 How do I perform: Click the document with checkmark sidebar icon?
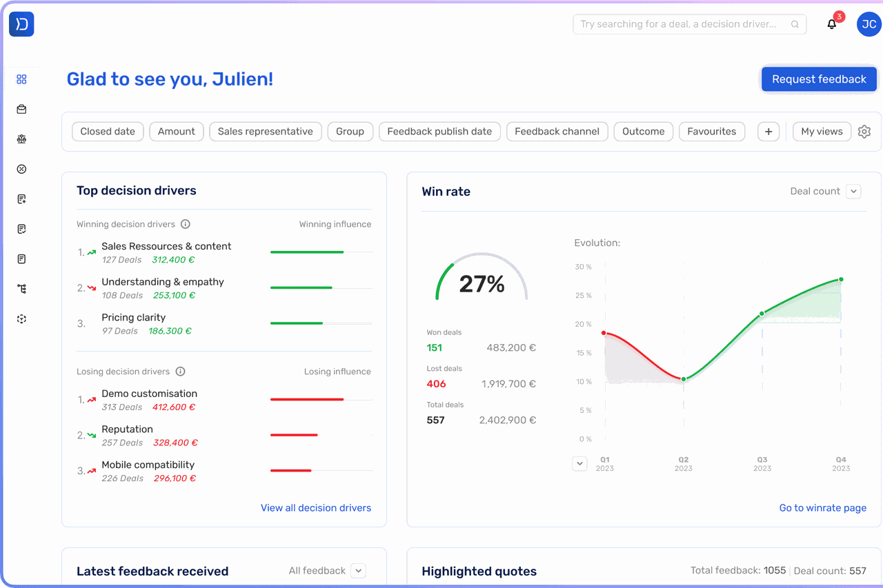click(21, 230)
